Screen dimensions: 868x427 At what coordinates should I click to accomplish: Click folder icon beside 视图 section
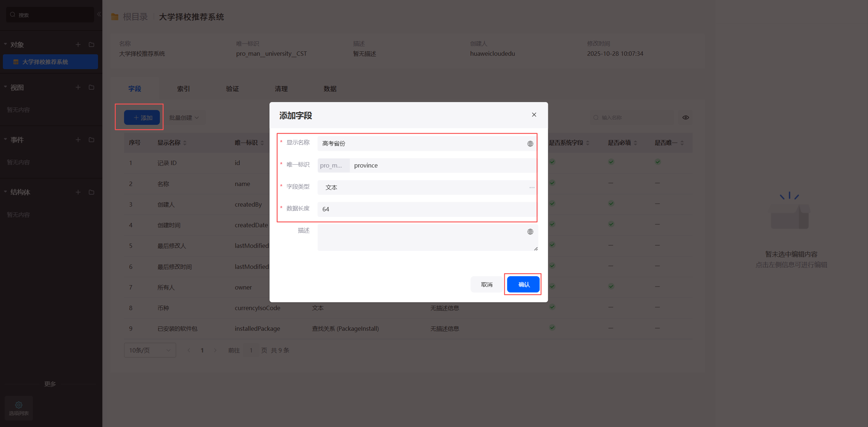[x=92, y=87]
